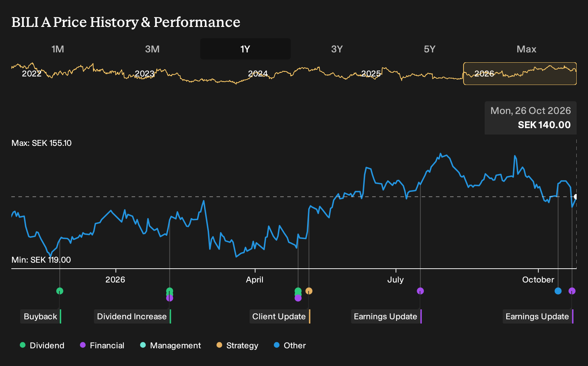Select the 5Y time range tab

430,49
